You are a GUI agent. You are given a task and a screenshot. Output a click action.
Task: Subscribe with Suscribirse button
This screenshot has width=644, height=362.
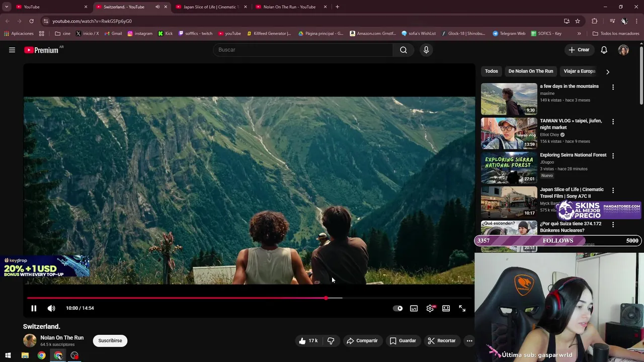pos(110,341)
